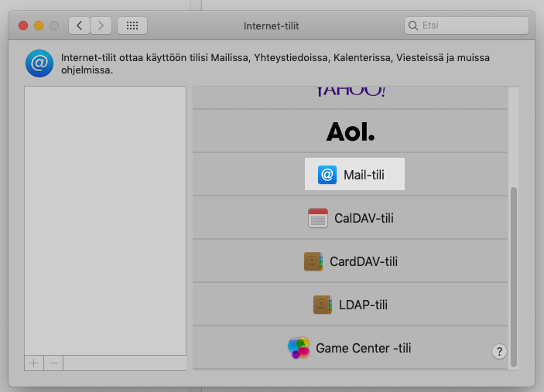Close the Internet-tilit window
Image resolution: width=544 pixels, height=392 pixels.
[23, 26]
